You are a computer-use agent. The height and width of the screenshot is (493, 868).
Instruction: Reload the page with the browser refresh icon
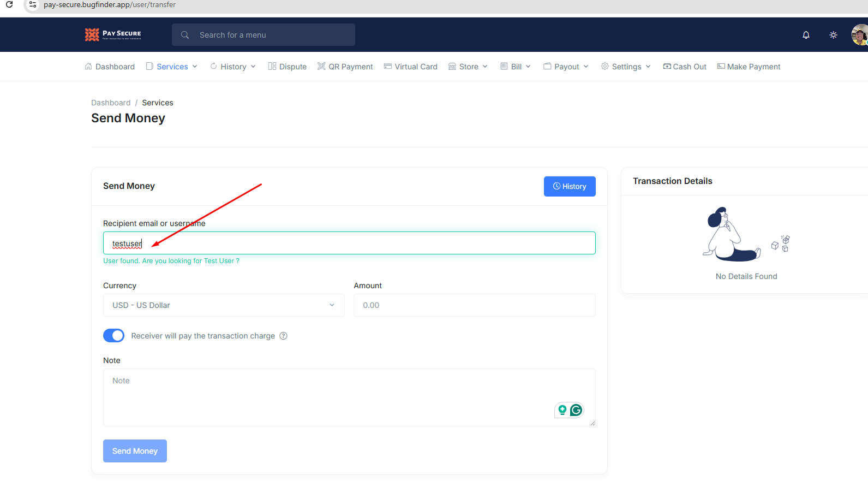pos(9,4)
